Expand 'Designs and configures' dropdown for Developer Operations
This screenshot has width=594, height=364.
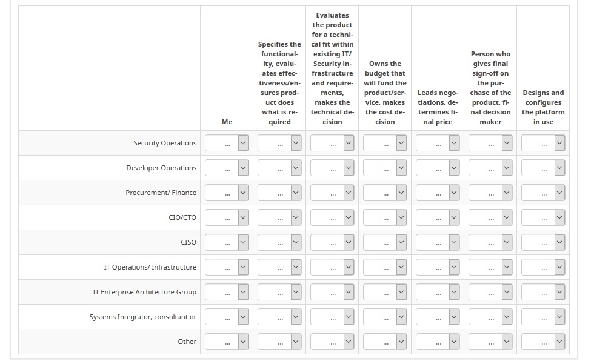(x=543, y=168)
